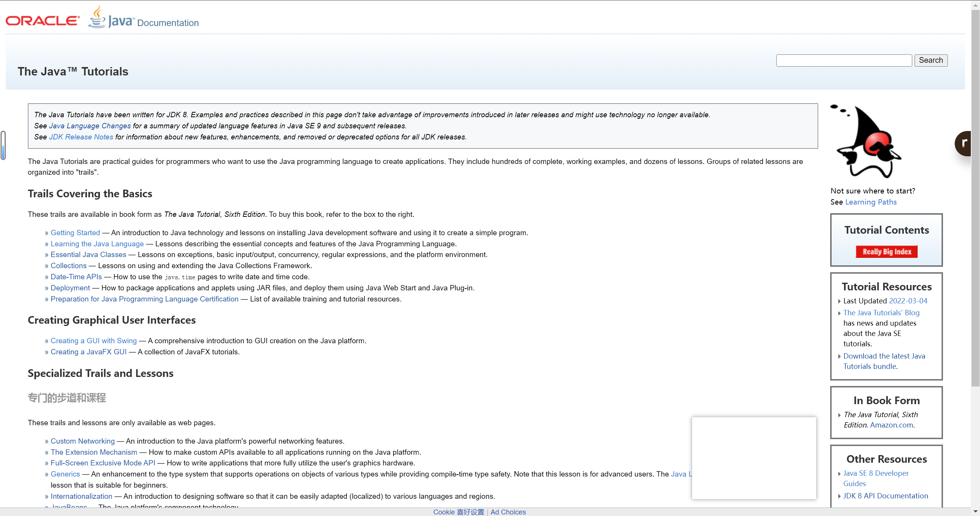Image resolution: width=980 pixels, height=516 pixels.
Task: Click the small handle on left edge
Action: click(x=3, y=145)
